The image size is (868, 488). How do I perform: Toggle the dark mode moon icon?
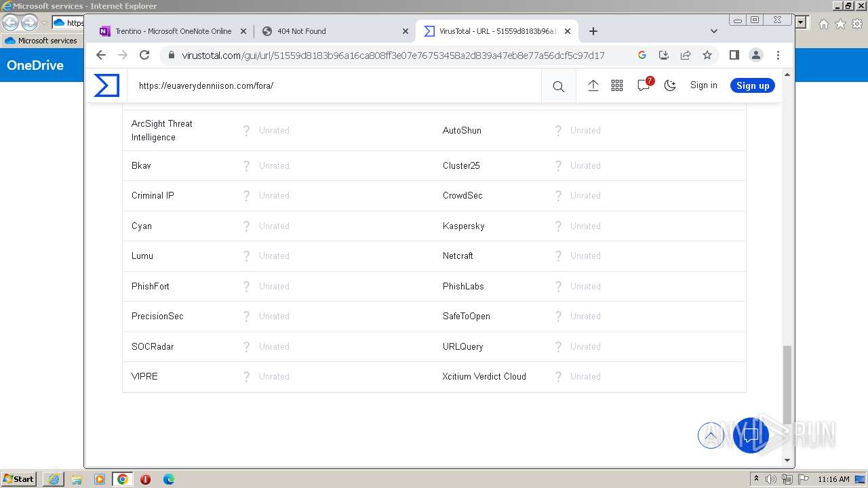click(x=670, y=85)
